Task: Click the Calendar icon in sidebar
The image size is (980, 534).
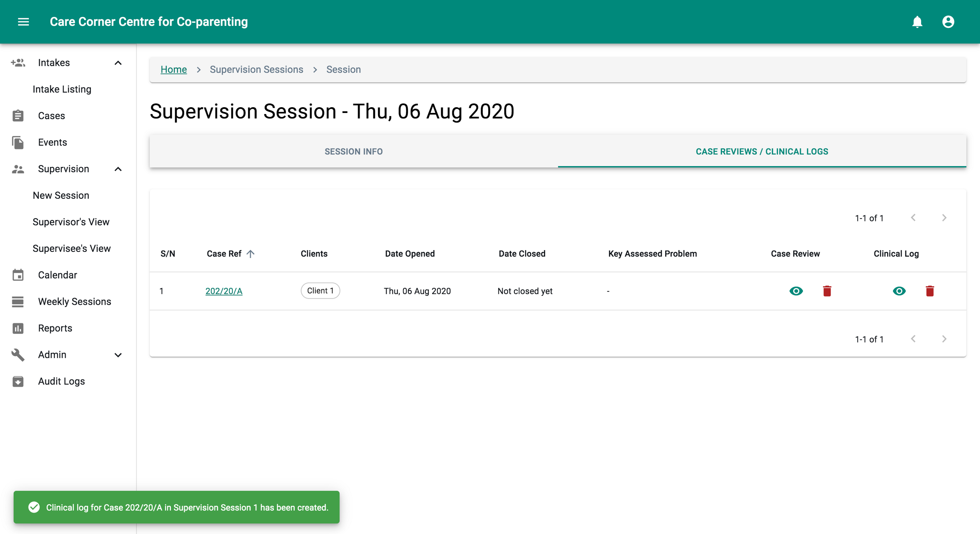Action: coord(18,275)
